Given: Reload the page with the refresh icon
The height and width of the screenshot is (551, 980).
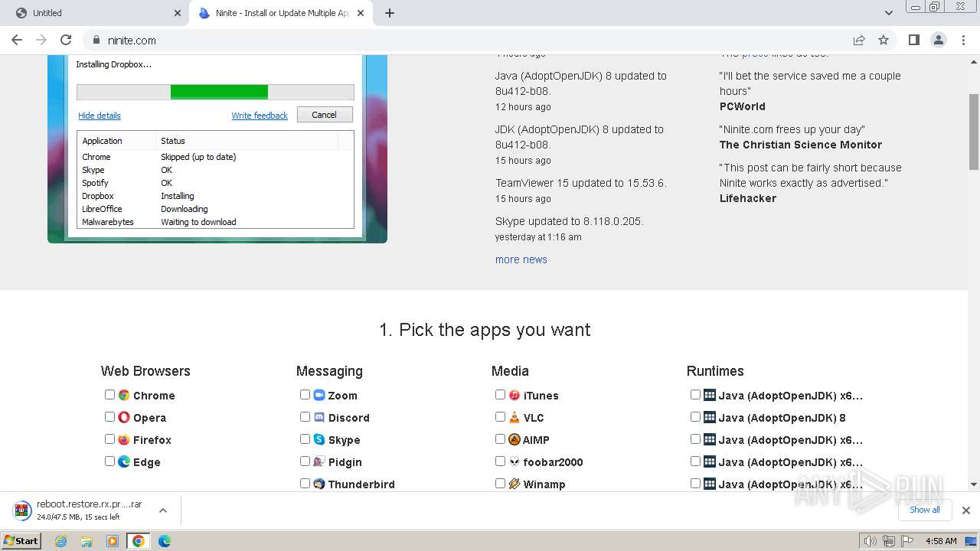Looking at the screenshot, I should click(x=66, y=40).
